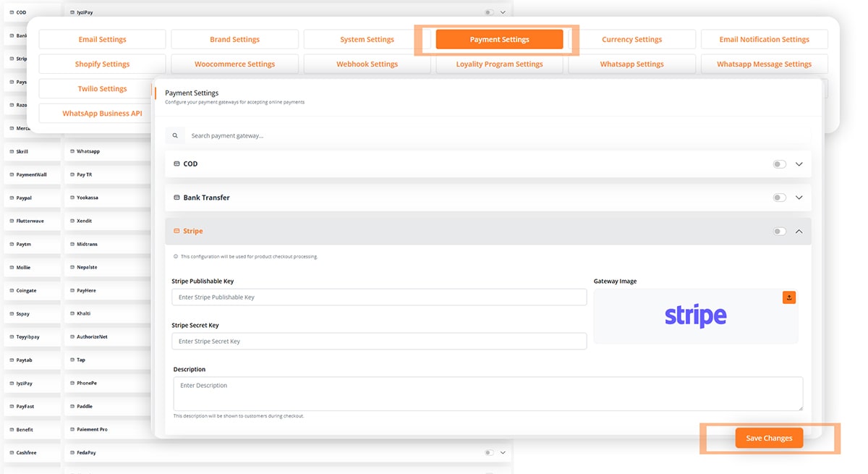Click the Stripe logo gateway image
The height and width of the screenshot is (474, 868).
695,316
